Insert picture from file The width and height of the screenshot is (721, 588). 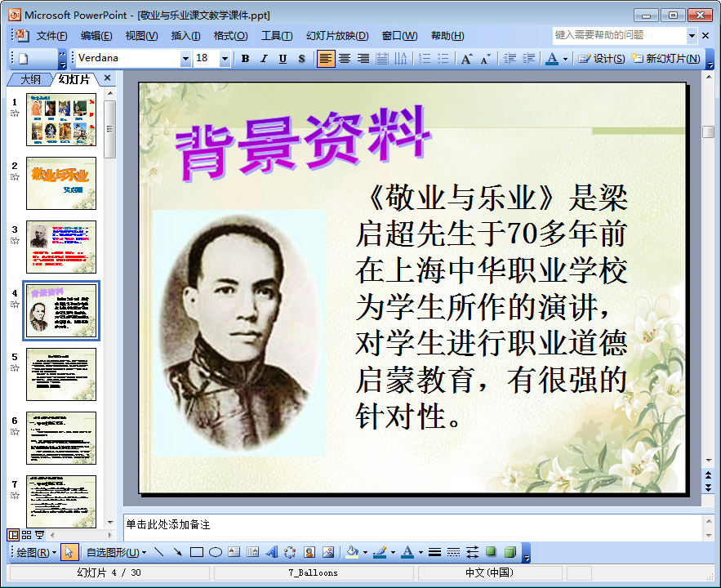tap(328, 552)
